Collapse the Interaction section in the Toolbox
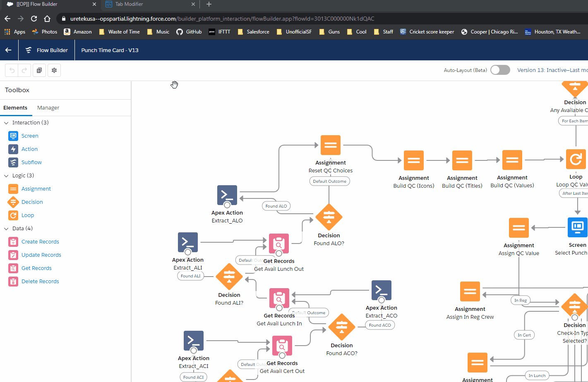The width and height of the screenshot is (588, 382). click(x=6, y=122)
